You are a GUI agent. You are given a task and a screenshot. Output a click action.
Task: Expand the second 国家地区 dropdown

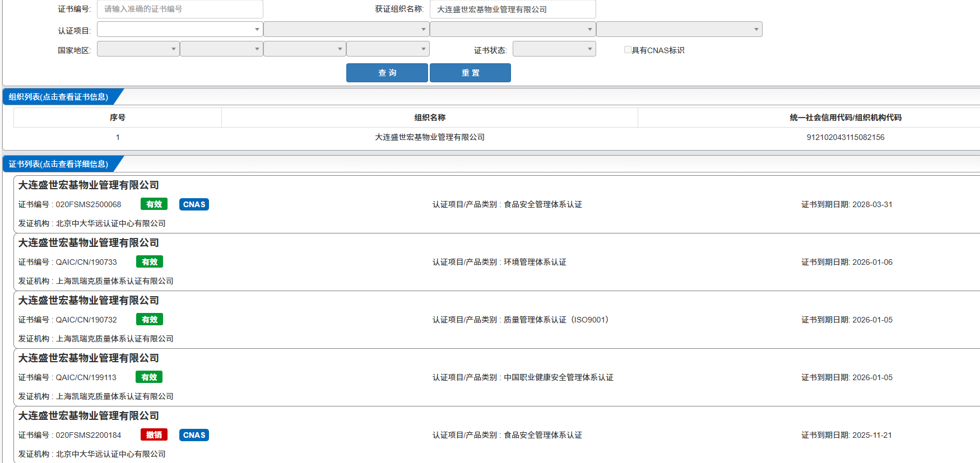221,49
